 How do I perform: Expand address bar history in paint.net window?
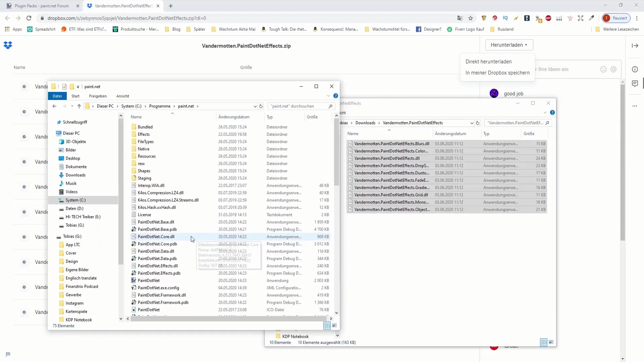tap(255, 106)
